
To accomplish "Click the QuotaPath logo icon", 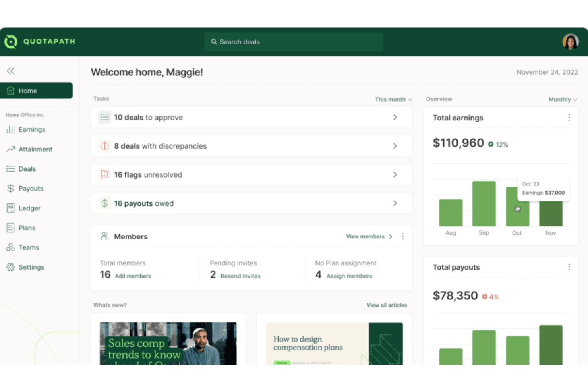I will pyautogui.click(x=11, y=41).
